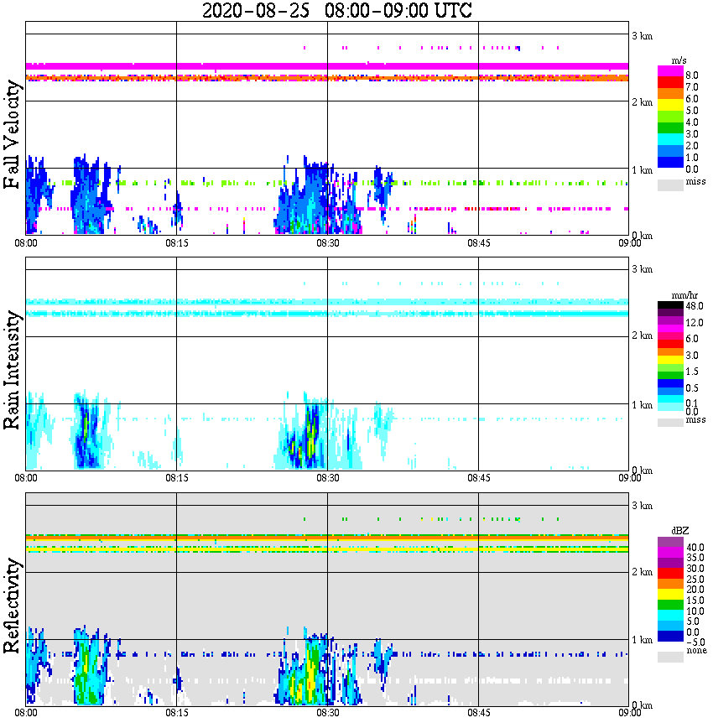Click the '3 km' height label on Reflectivity plot
Image resolution: width=713 pixels, height=728 pixels.
click(642, 506)
